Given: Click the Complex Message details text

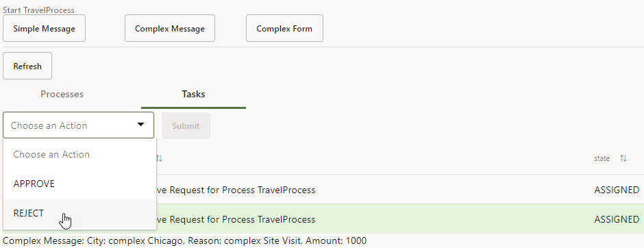Looking at the screenshot, I should [x=184, y=240].
